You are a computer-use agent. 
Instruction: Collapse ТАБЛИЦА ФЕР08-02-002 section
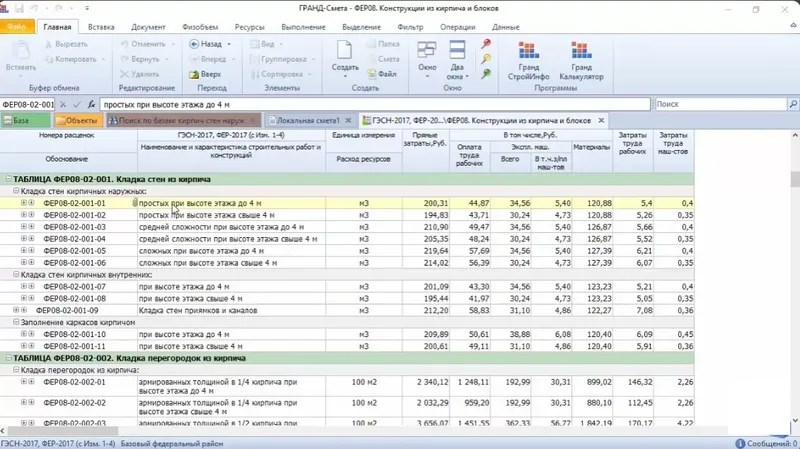8,358
